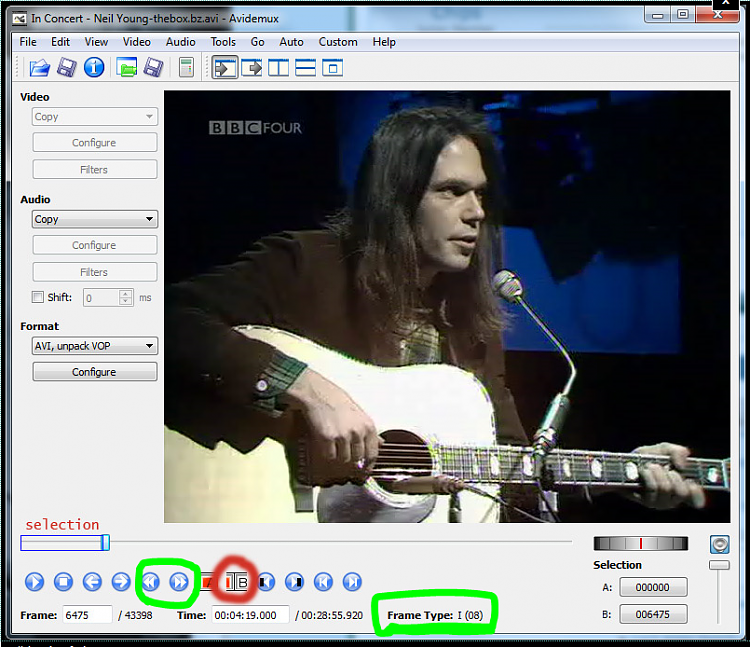Click the Format Configure button

click(95, 372)
